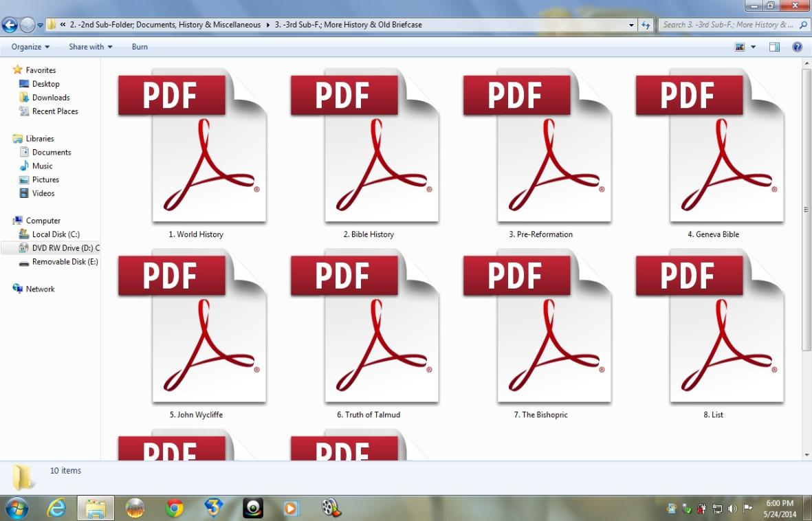Viewport: 812px width, 521px height.
Task: Click the Forward navigation arrow
Action: tap(28, 24)
